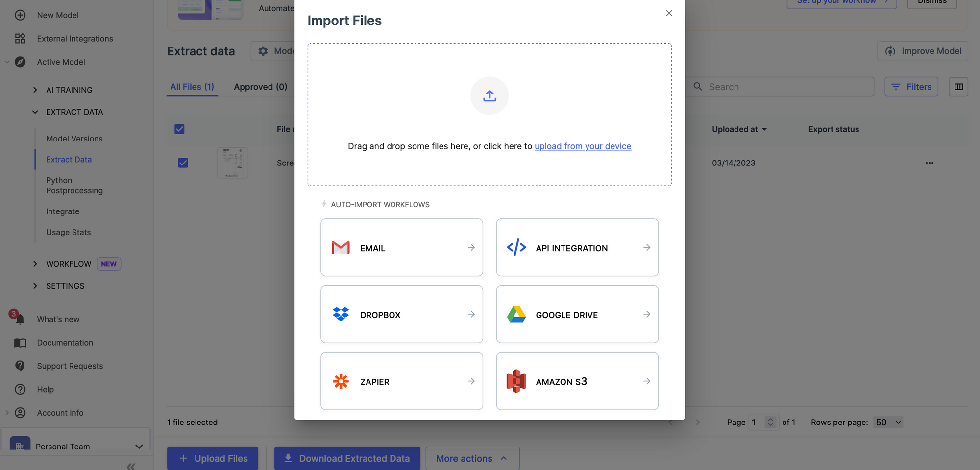Click the Help question mark icon
980x470 pixels.
pyautogui.click(x=20, y=389)
